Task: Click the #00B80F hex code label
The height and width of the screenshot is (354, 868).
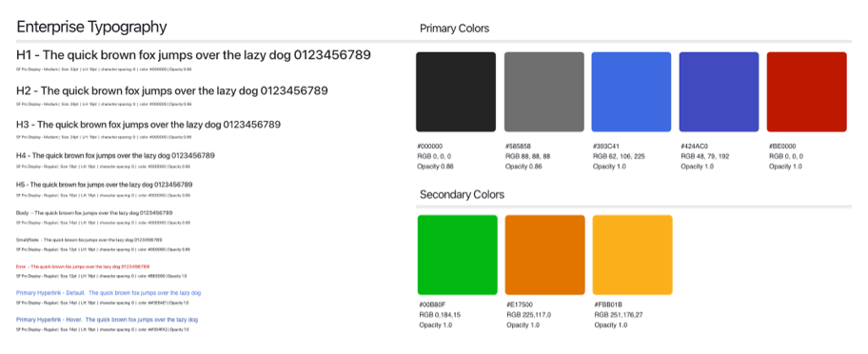Action: coord(433,305)
